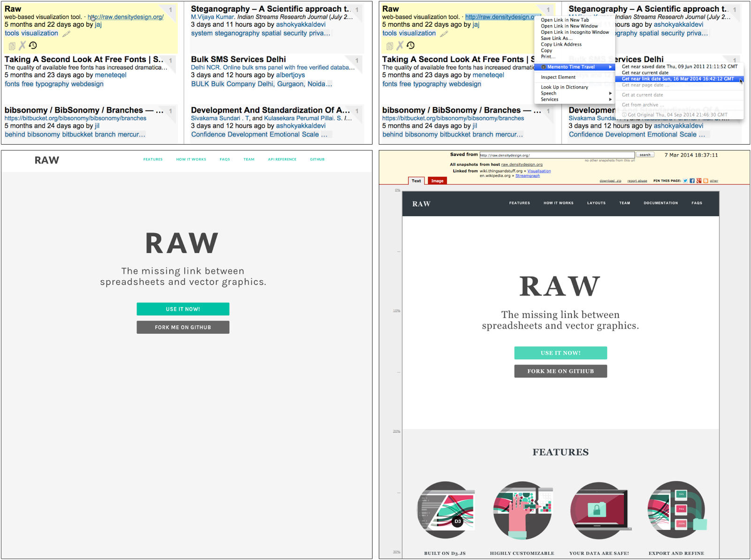Pin the archived page using the Twitter icon
751x560 pixels.
[x=685, y=181]
